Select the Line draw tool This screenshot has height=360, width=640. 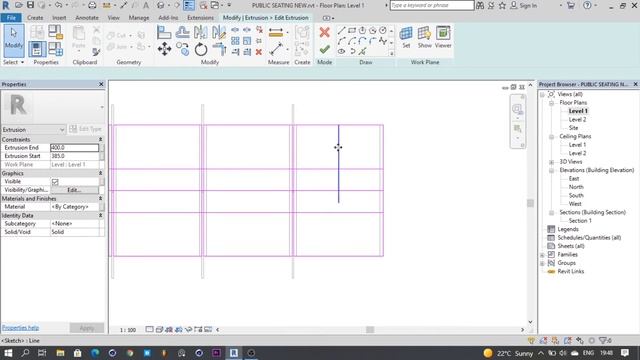click(341, 31)
